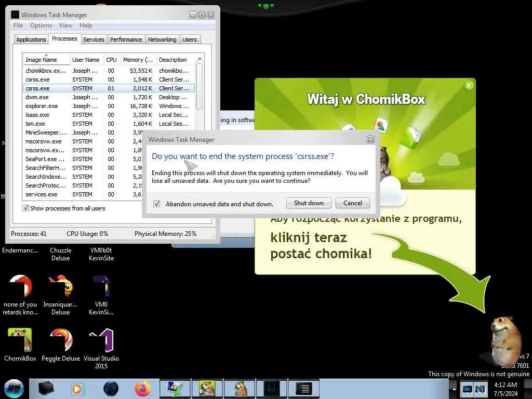The image size is (532, 399).
Task: Switch to the Users tab
Action: 189,39
